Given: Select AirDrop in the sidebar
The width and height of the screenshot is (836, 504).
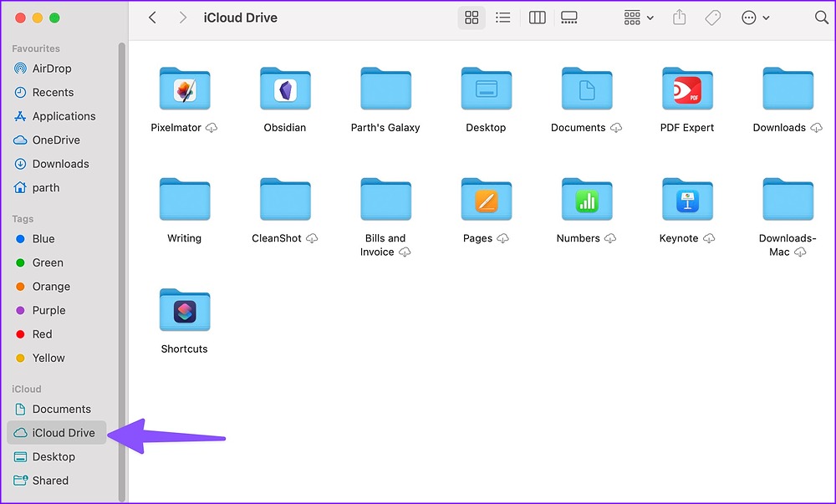Looking at the screenshot, I should (x=52, y=69).
